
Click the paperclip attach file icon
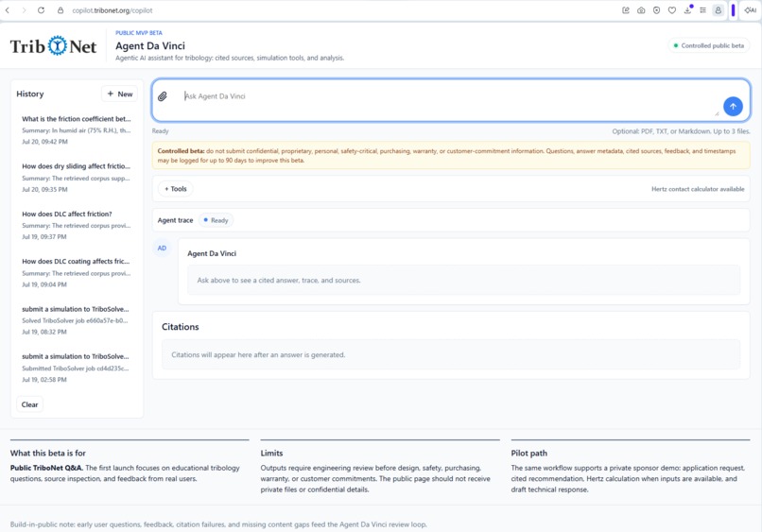[x=163, y=96]
